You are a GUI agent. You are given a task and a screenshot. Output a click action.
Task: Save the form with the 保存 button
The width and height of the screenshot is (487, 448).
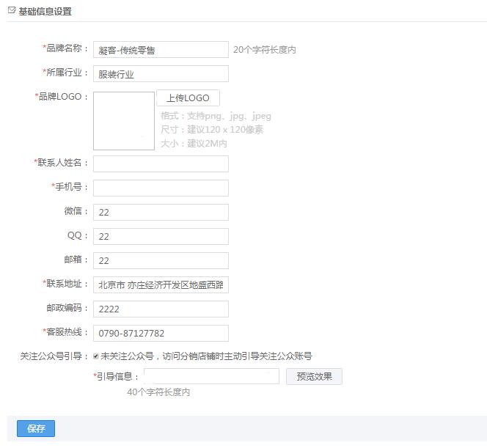[x=36, y=429]
